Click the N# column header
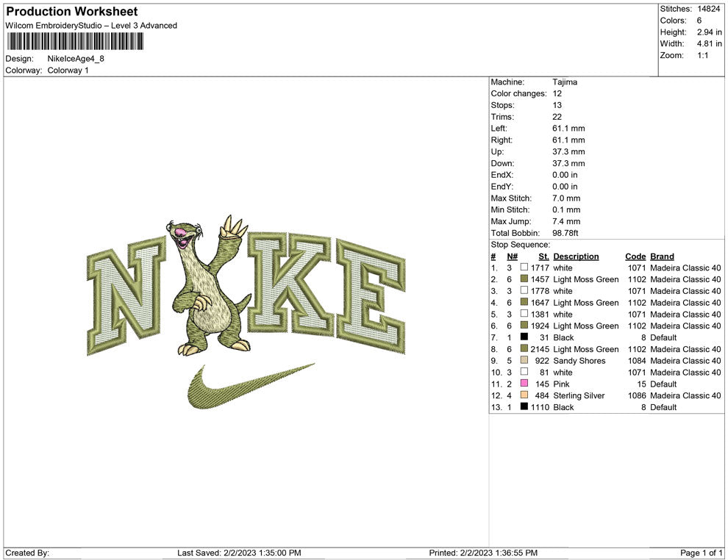Screen dimensions: 728x560 (x=512, y=256)
